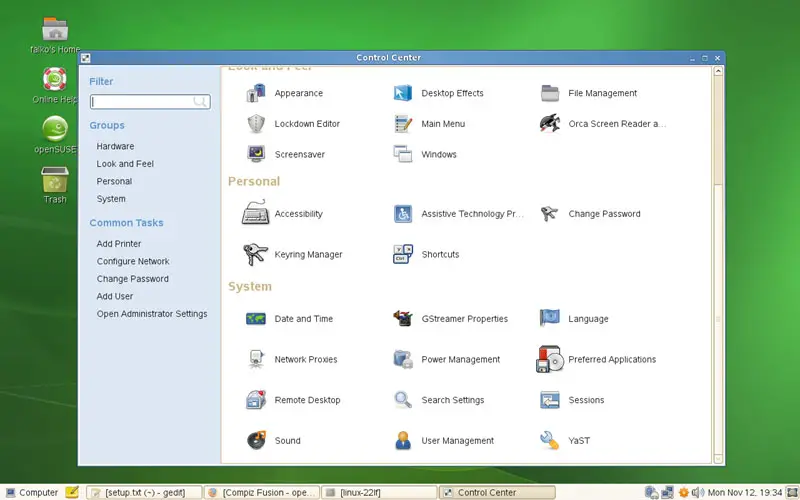Open the Power Management icon
Image resolution: width=800 pixels, height=500 pixels.
tap(403, 359)
